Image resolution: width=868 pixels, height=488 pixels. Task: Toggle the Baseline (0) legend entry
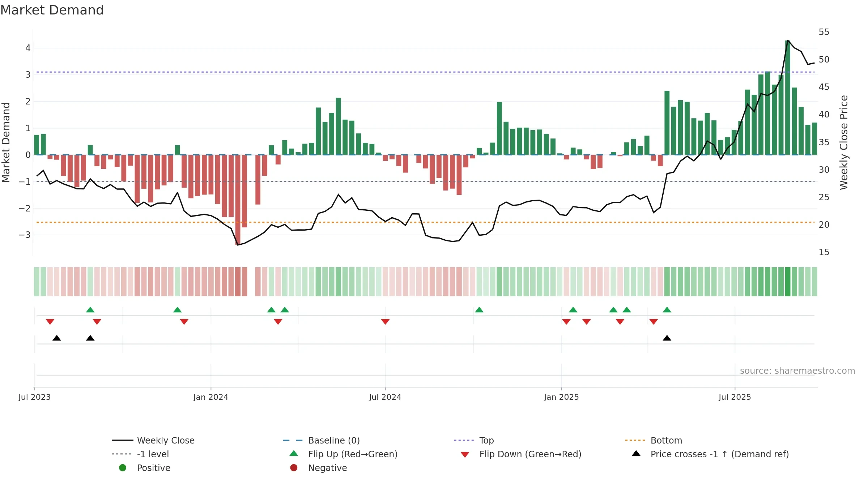click(321, 440)
